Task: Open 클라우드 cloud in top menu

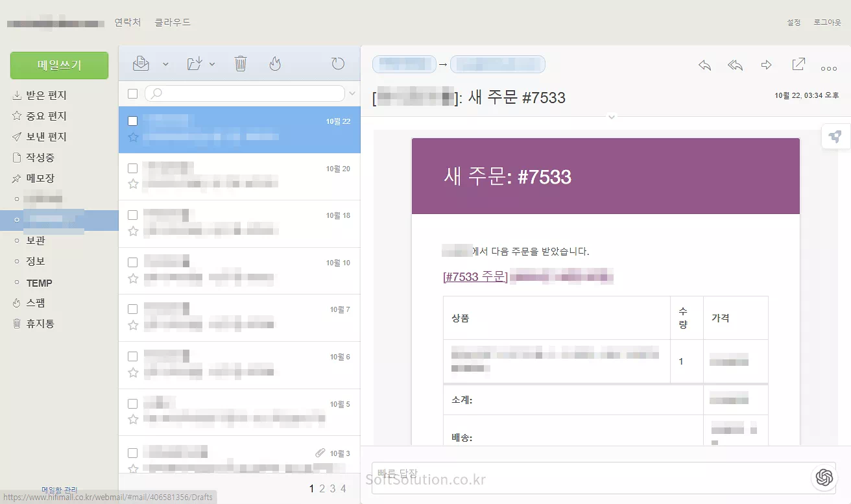Action: 173,22
